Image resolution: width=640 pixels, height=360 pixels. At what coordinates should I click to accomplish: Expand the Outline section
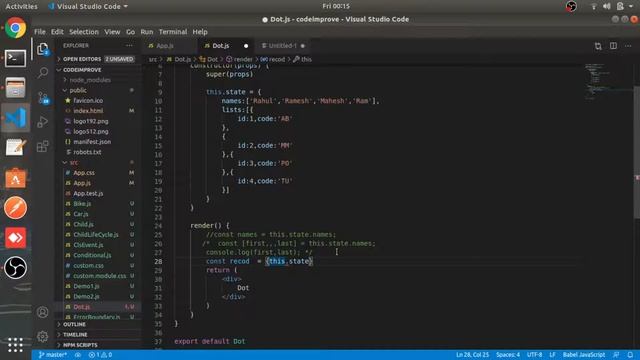click(97, 324)
